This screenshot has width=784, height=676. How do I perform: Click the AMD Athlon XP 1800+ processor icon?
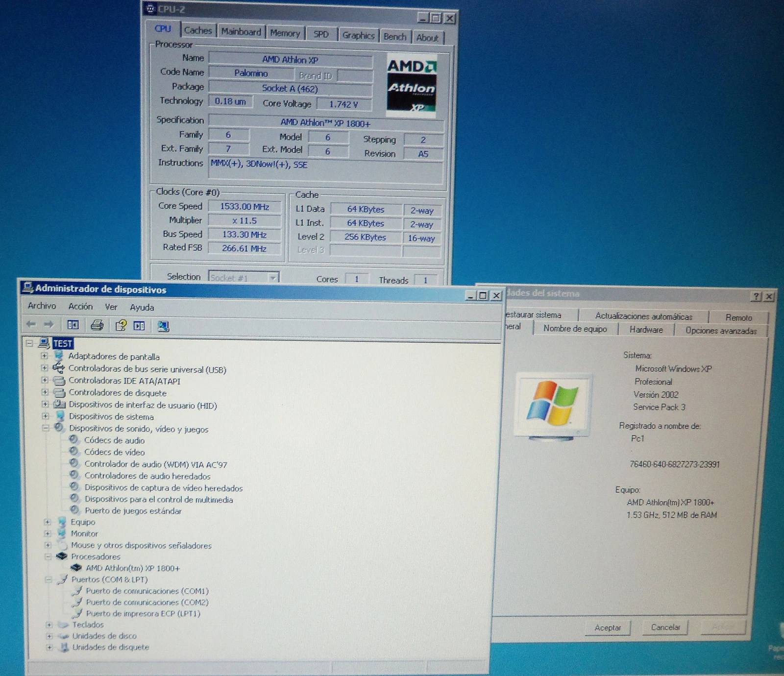pos(76,568)
